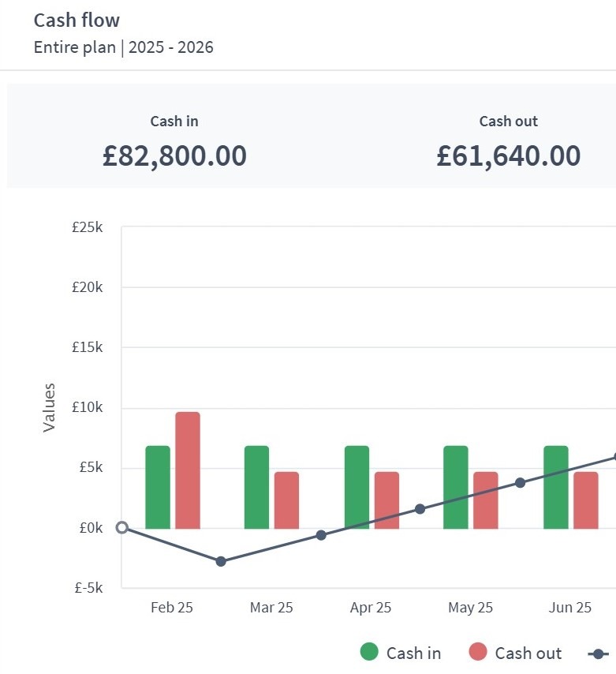Viewport: 616px width, 674px height.
Task: Click the Entire plan 2025 - 2026 subtitle
Action: 124,47
